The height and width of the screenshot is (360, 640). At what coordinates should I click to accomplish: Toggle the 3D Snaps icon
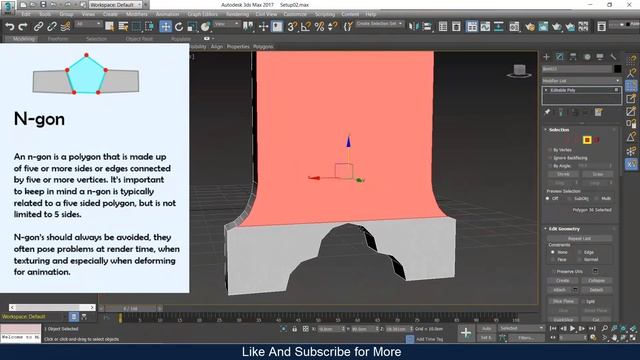pos(292,27)
